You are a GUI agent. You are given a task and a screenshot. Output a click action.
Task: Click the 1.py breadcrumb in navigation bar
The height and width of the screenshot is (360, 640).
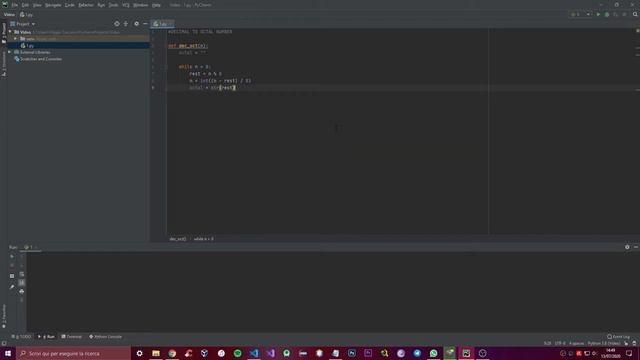coord(27,15)
